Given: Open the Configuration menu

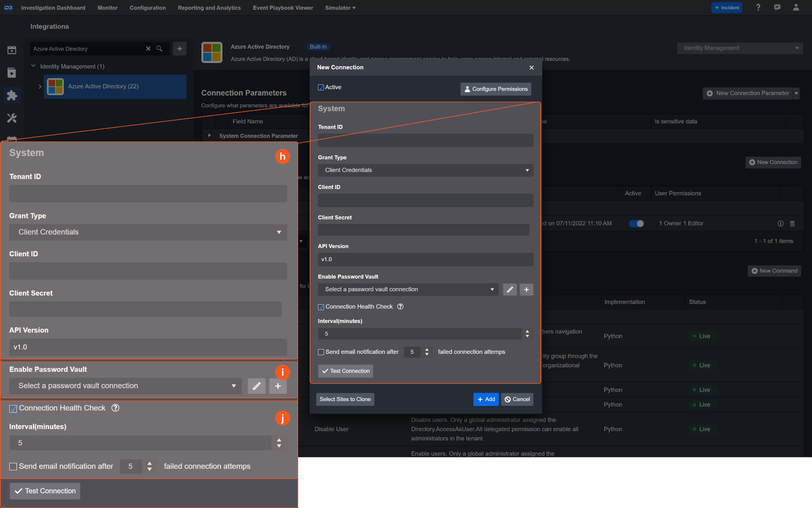Looking at the screenshot, I should pos(147,8).
